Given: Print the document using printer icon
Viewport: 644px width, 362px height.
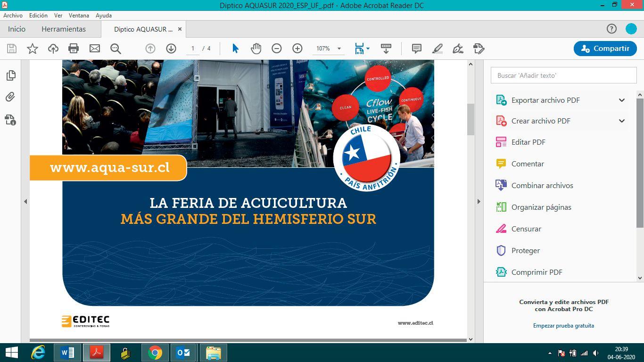Looking at the screenshot, I should pos(74,49).
